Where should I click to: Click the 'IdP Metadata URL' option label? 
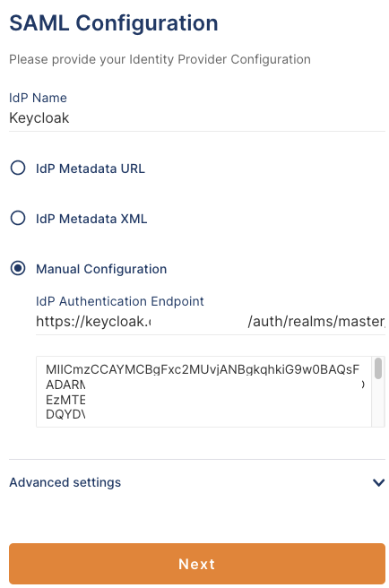(x=91, y=169)
